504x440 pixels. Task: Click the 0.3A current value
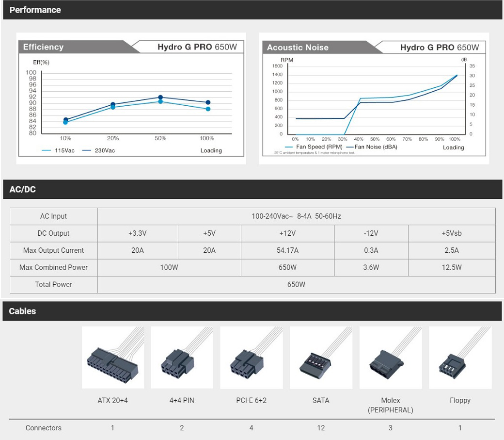[371, 250]
